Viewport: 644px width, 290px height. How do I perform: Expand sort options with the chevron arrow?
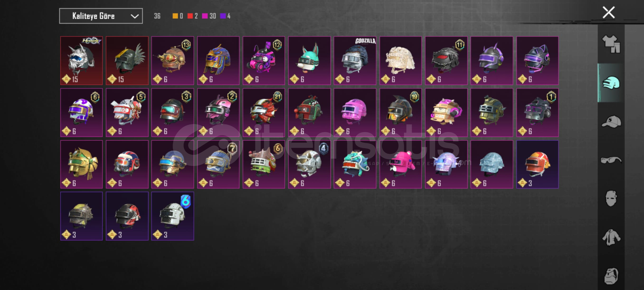[x=134, y=16]
